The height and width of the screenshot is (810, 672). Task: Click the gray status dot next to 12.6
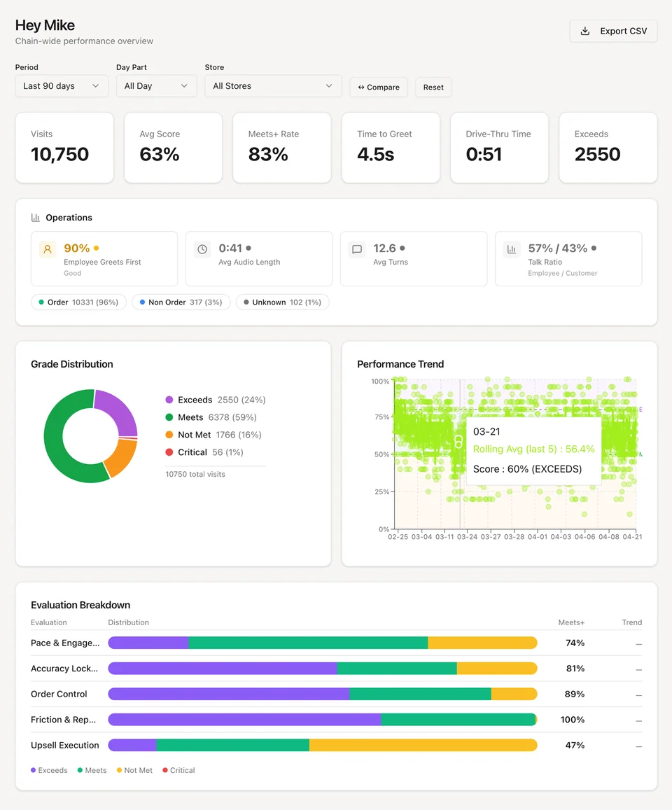402,248
